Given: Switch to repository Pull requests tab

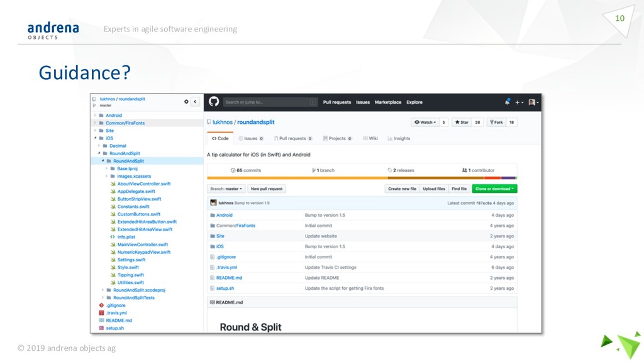Looking at the screenshot, I should (293, 138).
